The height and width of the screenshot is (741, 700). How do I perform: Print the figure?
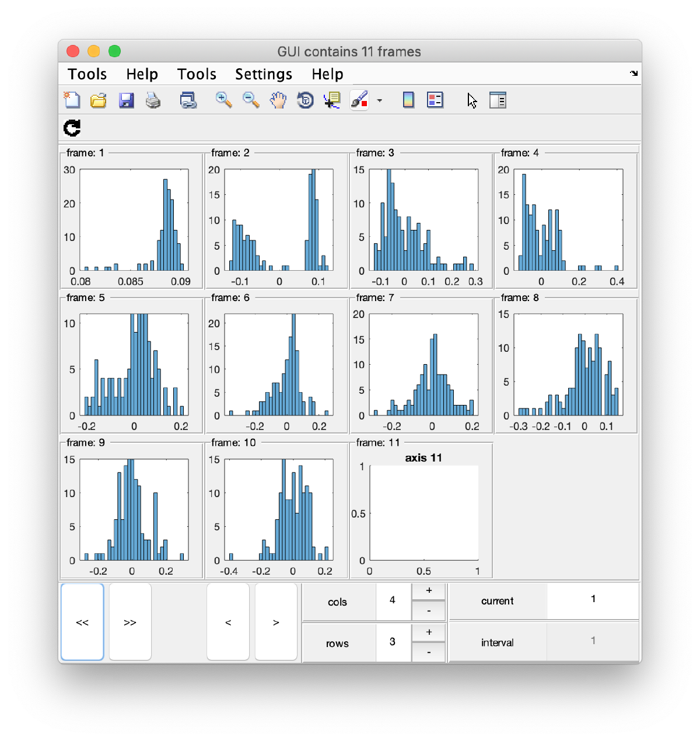(153, 100)
